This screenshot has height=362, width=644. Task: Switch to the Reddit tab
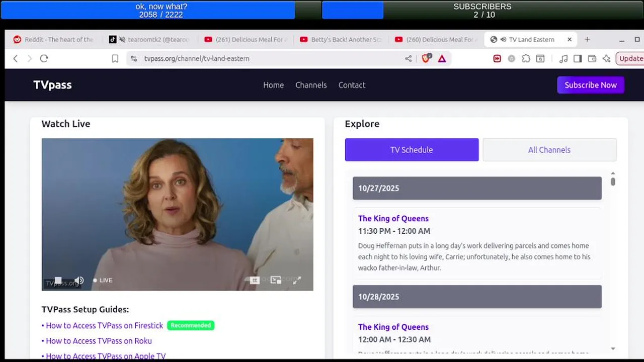click(x=53, y=39)
